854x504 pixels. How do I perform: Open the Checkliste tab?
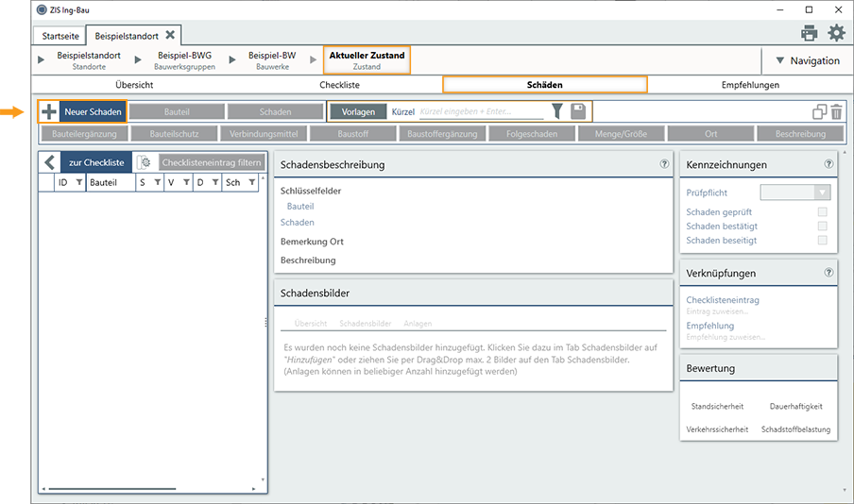tap(339, 84)
